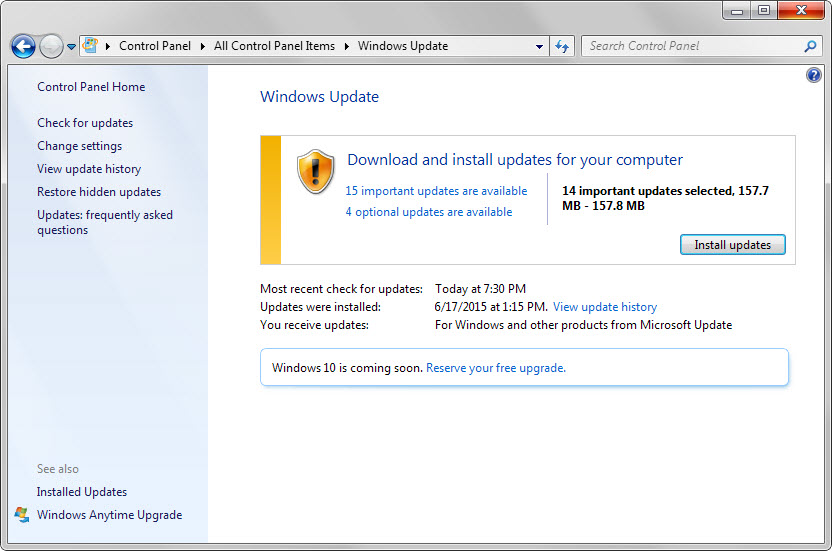The width and height of the screenshot is (832, 551).
Task: Click Download and install updates heading
Action: [515, 160]
